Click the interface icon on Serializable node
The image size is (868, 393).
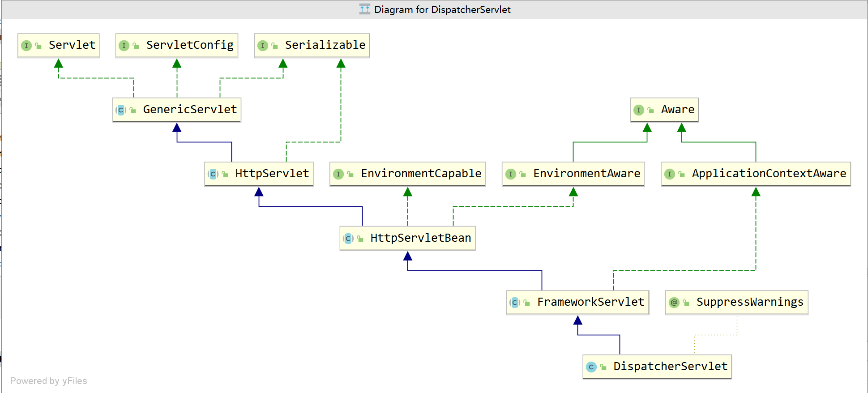click(263, 46)
